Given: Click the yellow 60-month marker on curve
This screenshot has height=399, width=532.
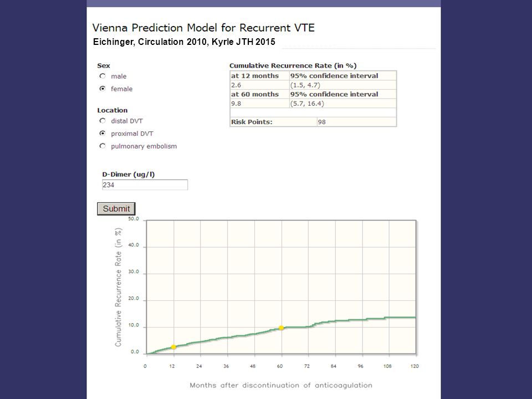Looking at the screenshot, I should 282,328.
